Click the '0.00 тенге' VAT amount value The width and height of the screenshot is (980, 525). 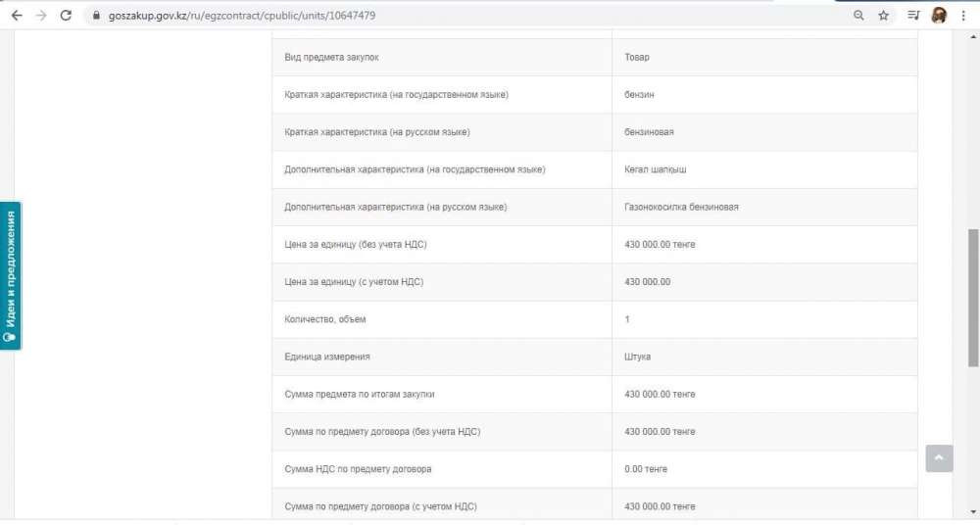click(646, 469)
